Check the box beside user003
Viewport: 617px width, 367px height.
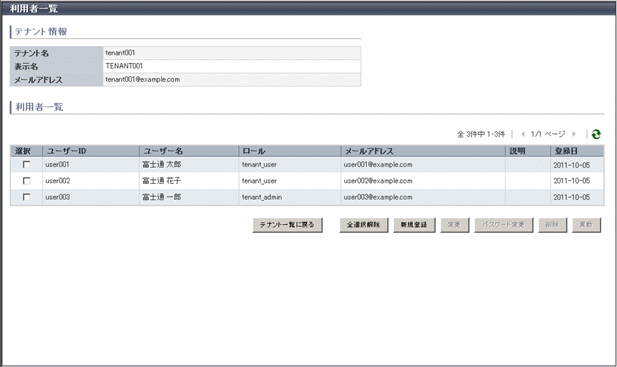tap(26, 197)
